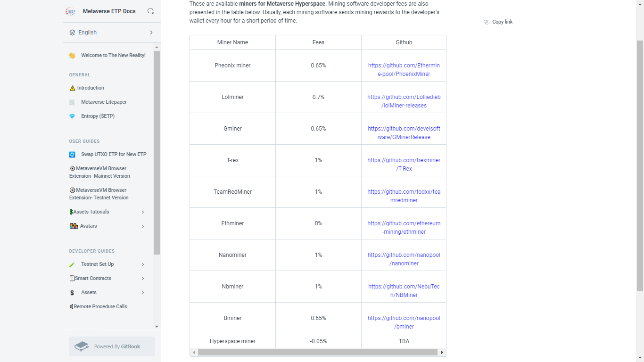This screenshot has width=644, height=362.
Task: Click the Swap UTXO ETP sync icon
Action: point(72,155)
